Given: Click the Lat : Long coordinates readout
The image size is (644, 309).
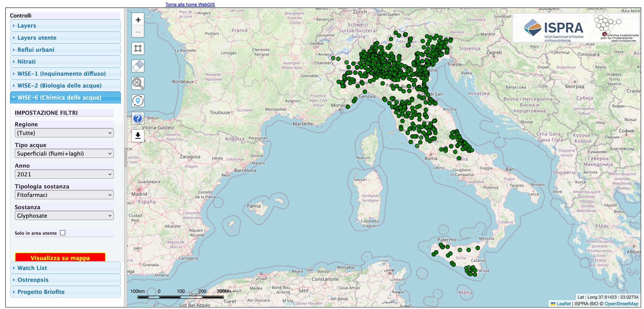Looking at the screenshot, I should [x=608, y=297].
